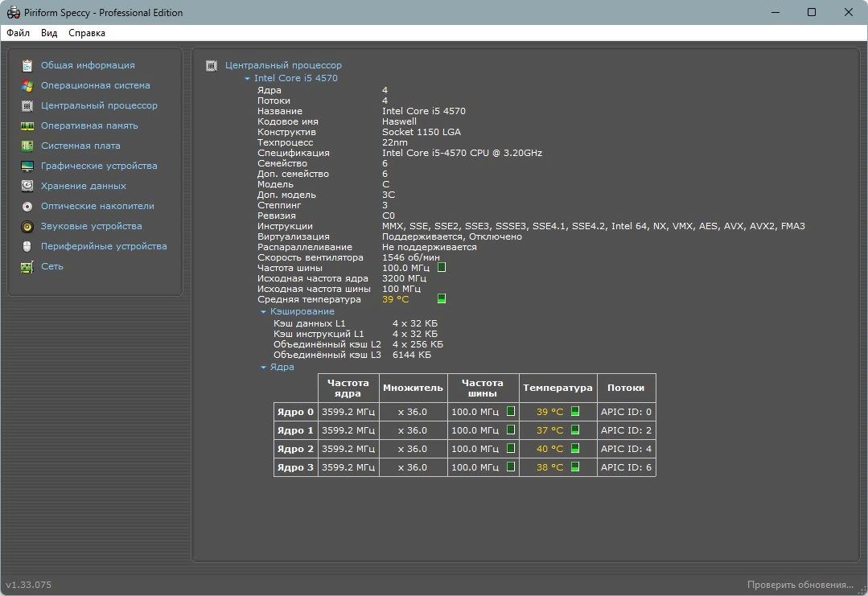Image resolution: width=868 pixels, height=596 pixels.
Task: Click the Оптические накопители disc icon
Action: tap(27, 207)
